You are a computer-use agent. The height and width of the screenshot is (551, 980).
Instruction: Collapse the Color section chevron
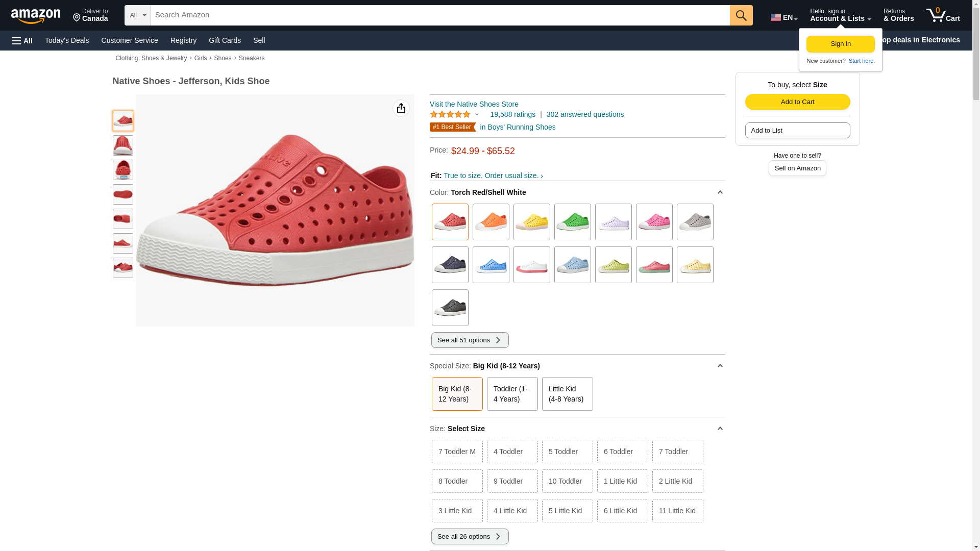click(720, 192)
